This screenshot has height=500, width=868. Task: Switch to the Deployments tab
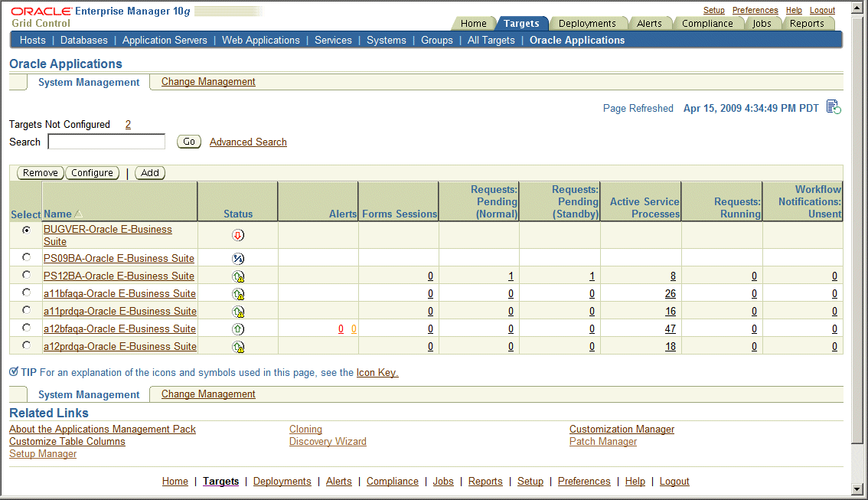587,23
